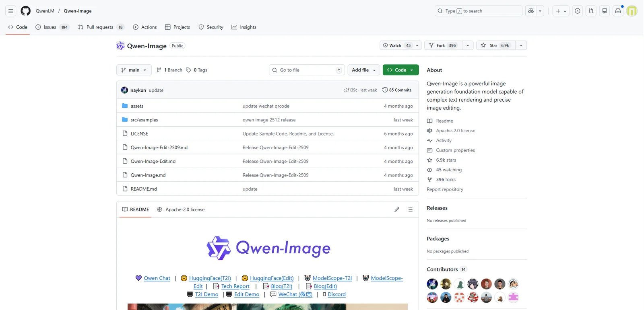Open the create new plus dropdown
The width and height of the screenshot is (644, 310).
tap(561, 11)
